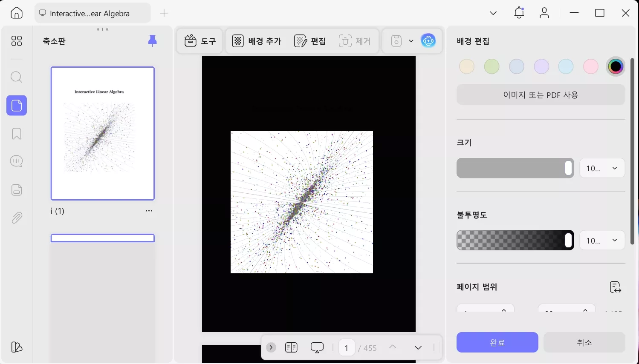639x364 pixels.
Task: Confirm background changes with 완료 button
Action: [x=497, y=342]
